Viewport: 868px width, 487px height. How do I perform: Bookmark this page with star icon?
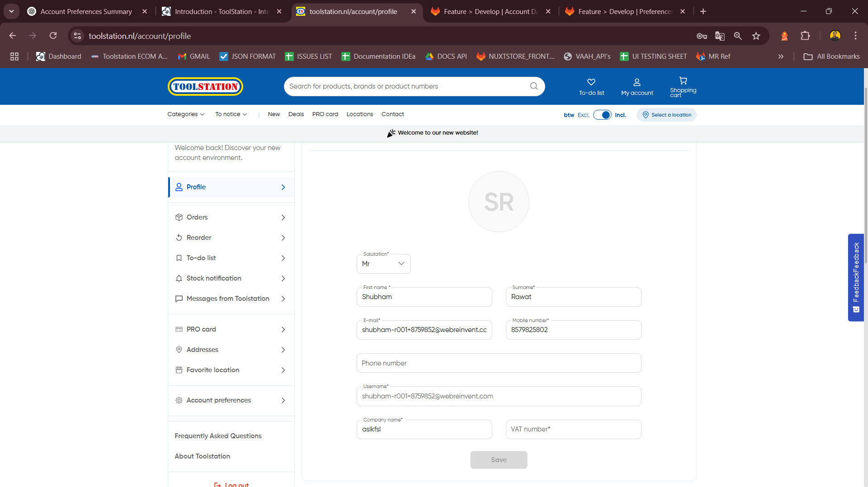pyautogui.click(x=756, y=36)
